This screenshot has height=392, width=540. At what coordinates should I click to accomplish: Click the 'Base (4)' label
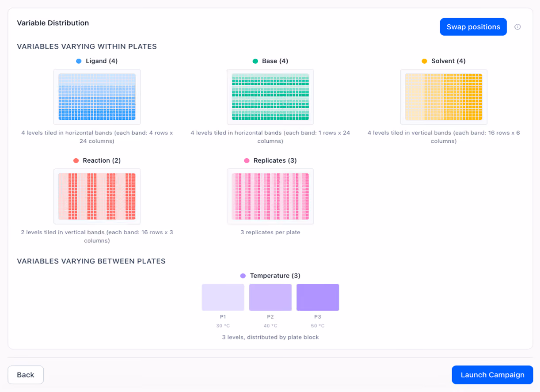[x=275, y=61]
